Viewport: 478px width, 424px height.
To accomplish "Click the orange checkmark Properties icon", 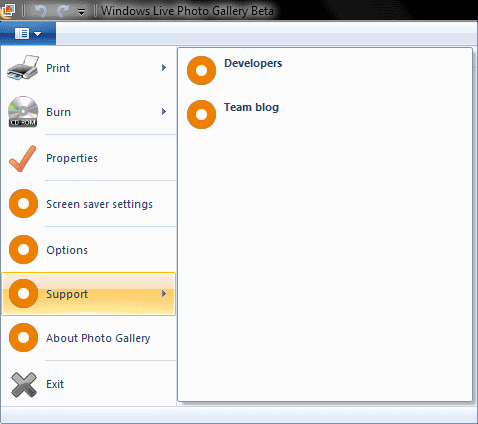I will coord(22,158).
